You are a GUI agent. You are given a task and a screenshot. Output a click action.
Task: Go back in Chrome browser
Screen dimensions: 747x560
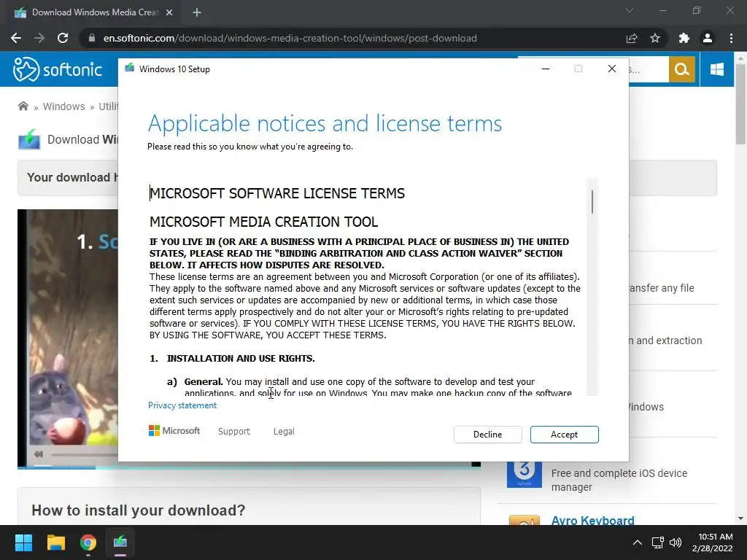(16, 38)
